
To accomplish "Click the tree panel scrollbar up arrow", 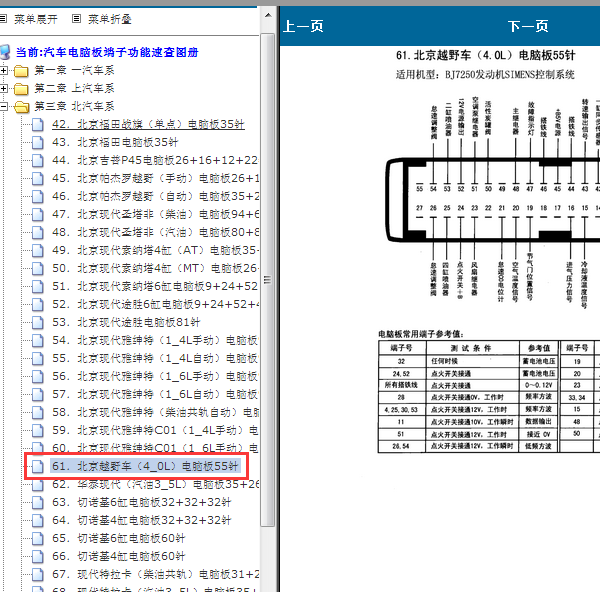I will 268,16.
